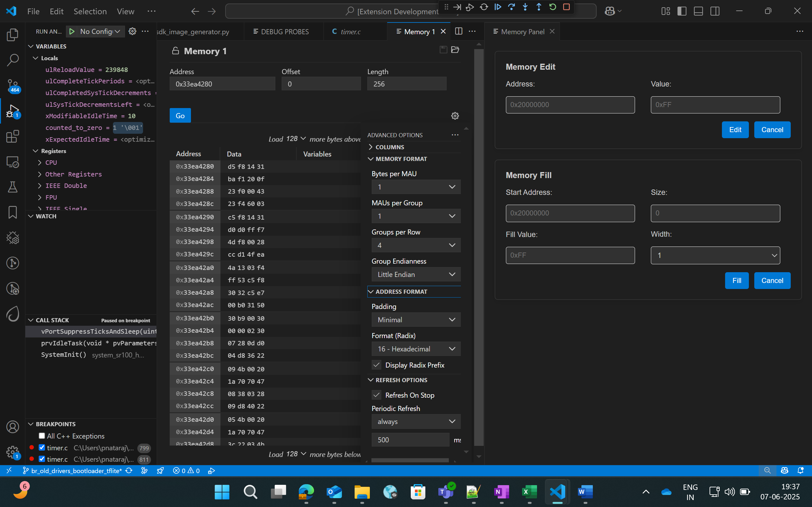This screenshot has height=507, width=812.
Task: Open the Extensions view icon
Action: pyautogui.click(x=12, y=137)
